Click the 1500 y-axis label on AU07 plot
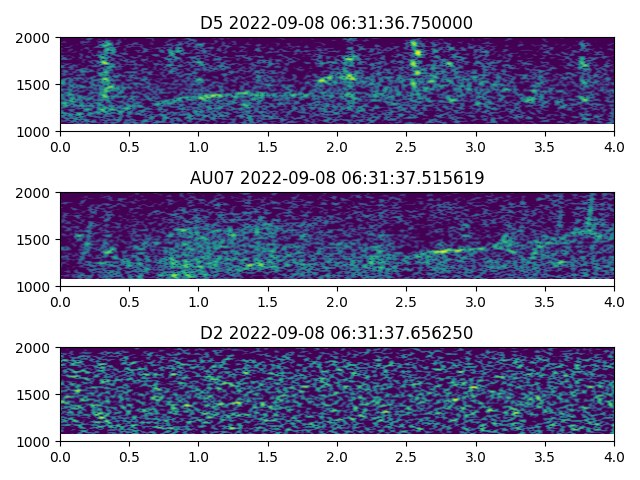This screenshot has height=480, width=640. pos(36,240)
